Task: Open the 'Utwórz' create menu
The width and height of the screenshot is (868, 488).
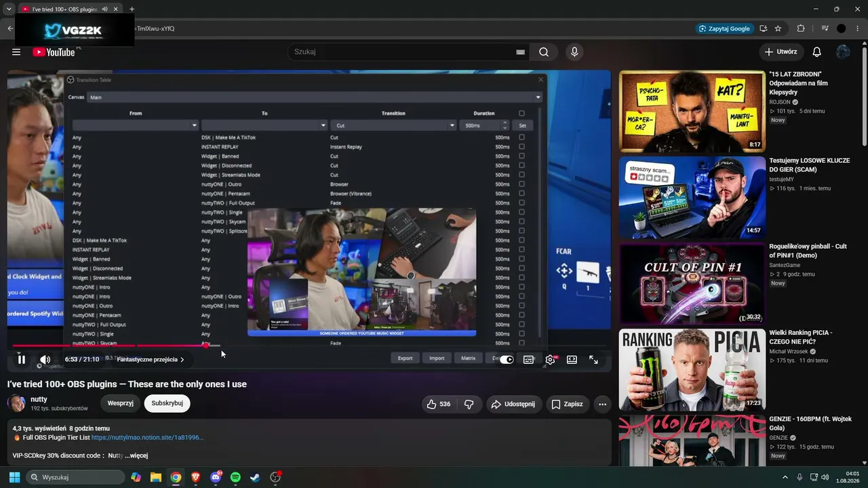Action: pyautogui.click(x=781, y=52)
